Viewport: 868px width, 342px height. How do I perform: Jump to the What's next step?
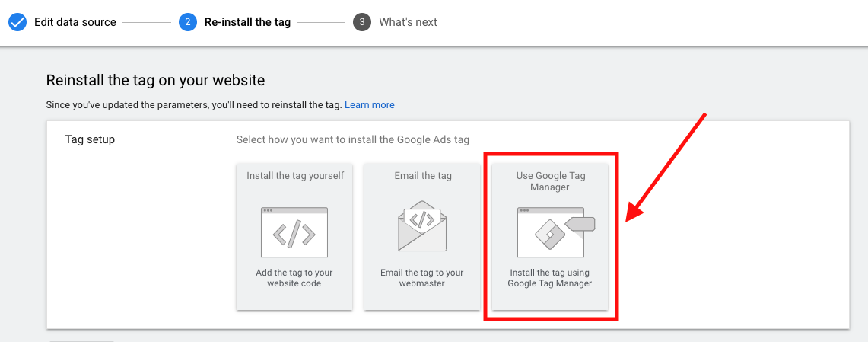point(408,22)
